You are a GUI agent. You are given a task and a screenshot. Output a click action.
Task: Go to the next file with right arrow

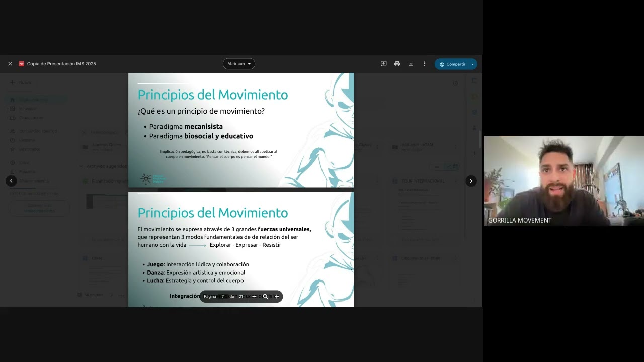(471, 181)
